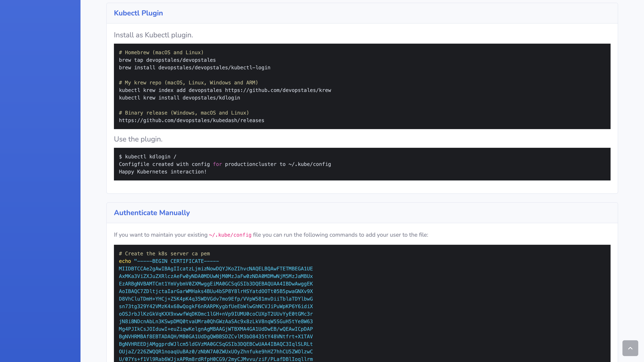Click the Authenticate Manually card heading
This screenshot has height=362, width=644.
(152, 213)
